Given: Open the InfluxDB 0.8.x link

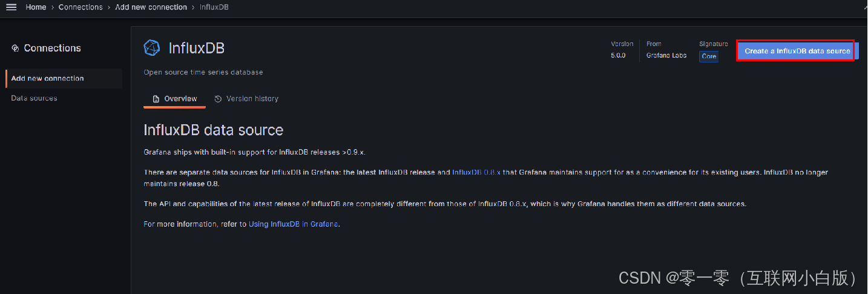Looking at the screenshot, I should tap(476, 172).
